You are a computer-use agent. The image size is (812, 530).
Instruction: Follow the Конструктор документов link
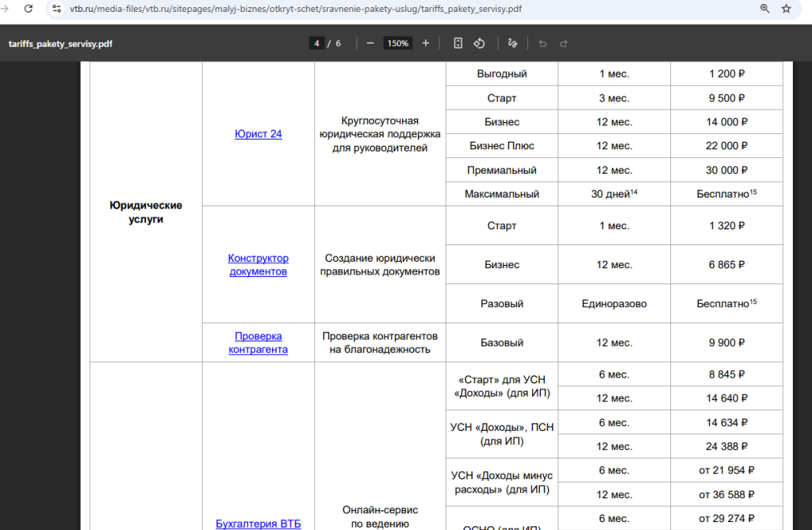(258, 263)
